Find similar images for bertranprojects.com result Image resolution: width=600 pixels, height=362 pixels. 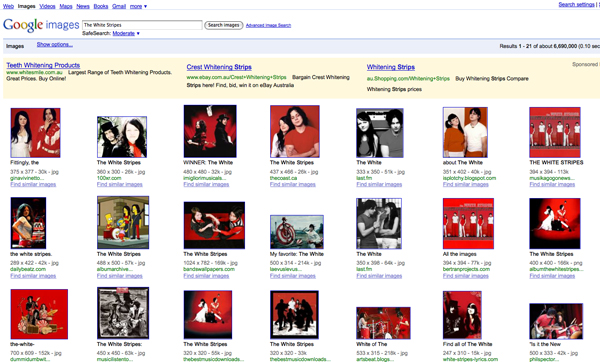466,276
